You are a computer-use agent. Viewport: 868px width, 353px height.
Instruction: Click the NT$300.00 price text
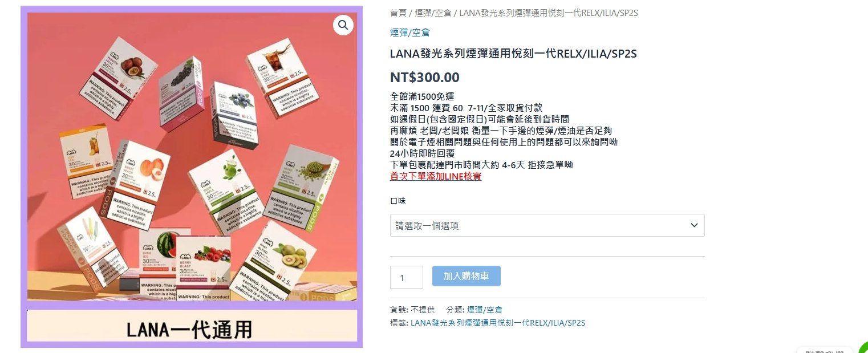pos(425,78)
